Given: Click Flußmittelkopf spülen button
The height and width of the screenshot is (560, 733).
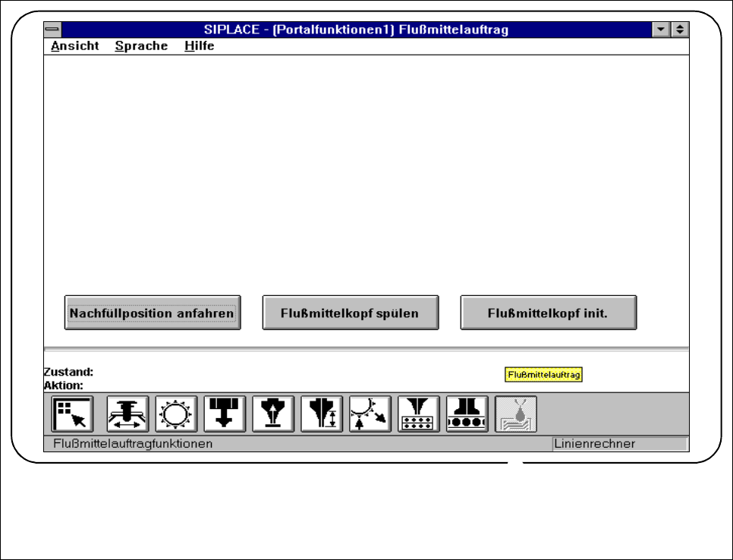Looking at the screenshot, I should click(351, 313).
